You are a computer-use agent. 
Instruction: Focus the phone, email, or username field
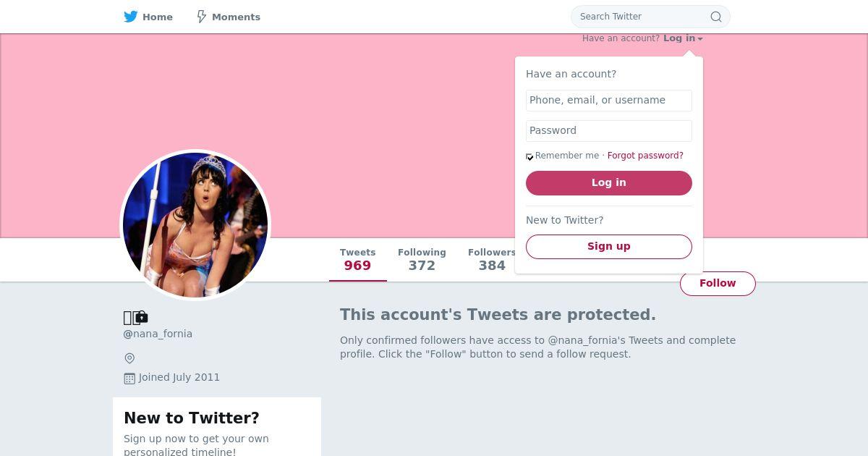pos(608,101)
